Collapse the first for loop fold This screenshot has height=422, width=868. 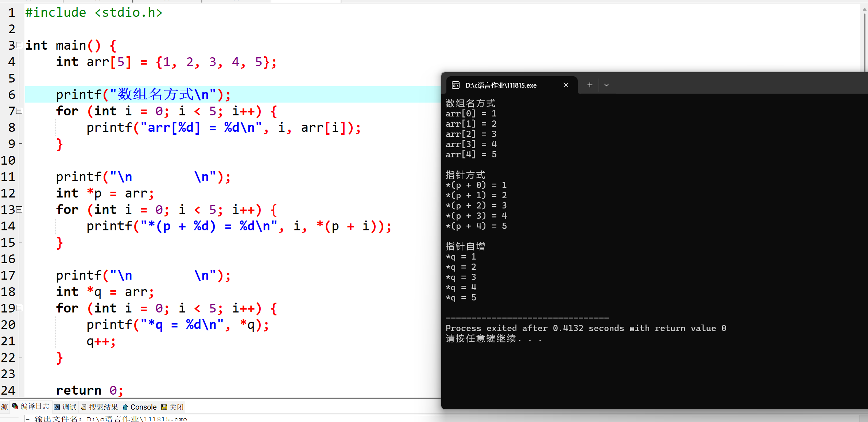[19, 111]
